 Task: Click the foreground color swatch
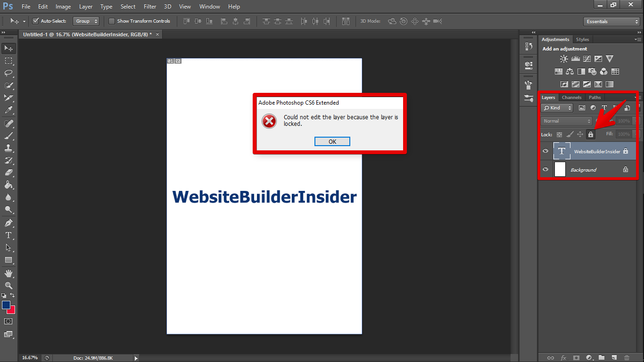[6, 305]
